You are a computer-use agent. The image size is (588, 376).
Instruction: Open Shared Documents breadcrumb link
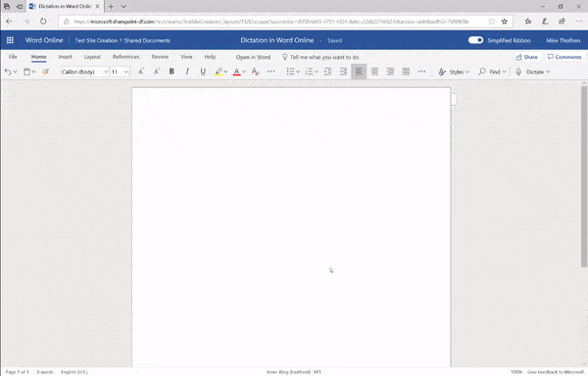pyautogui.click(x=147, y=40)
